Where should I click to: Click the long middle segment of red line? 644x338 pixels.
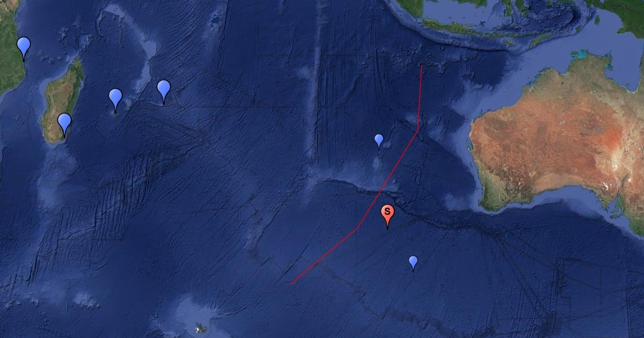click(x=387, y=179)
